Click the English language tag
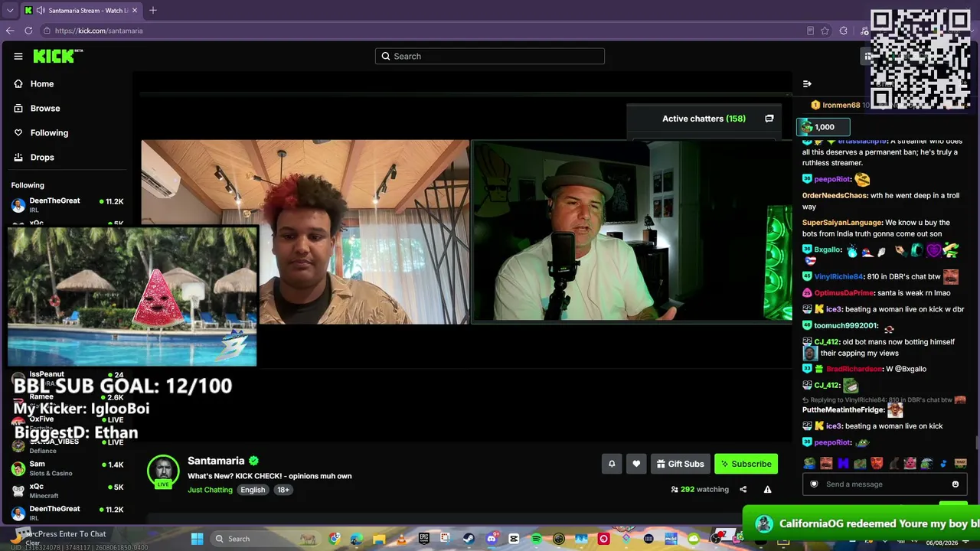This screenshot has width=980, height=551. point(253,490)
